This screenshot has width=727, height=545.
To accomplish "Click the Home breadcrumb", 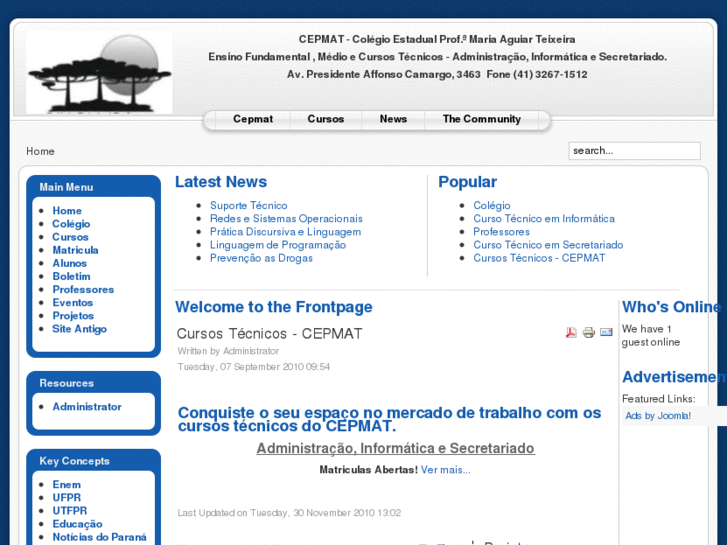I will pos(40,151).
